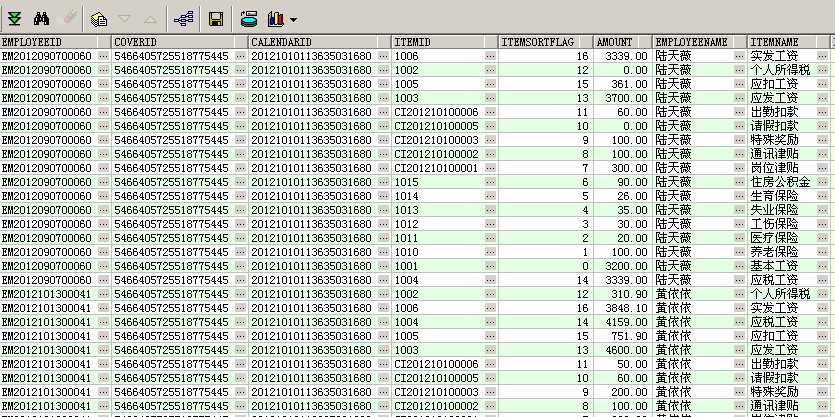The image size is (835, 417).
Task: Select AMOUNT cell 50.00
Action: pos(623,364)
